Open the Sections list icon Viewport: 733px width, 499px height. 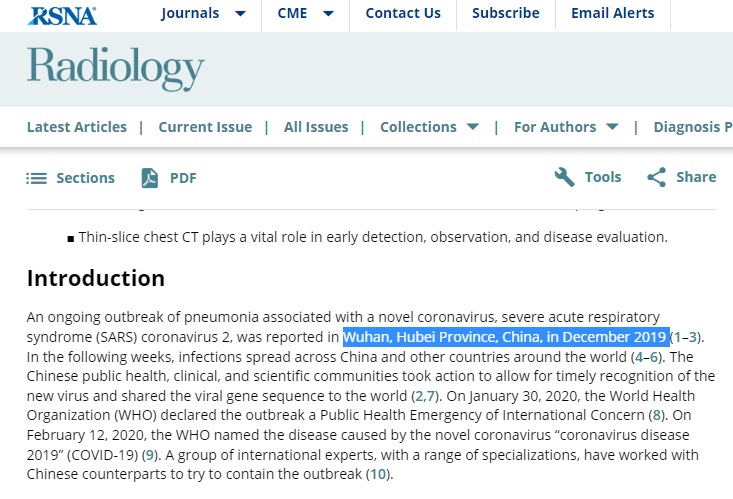pos(36,178)
